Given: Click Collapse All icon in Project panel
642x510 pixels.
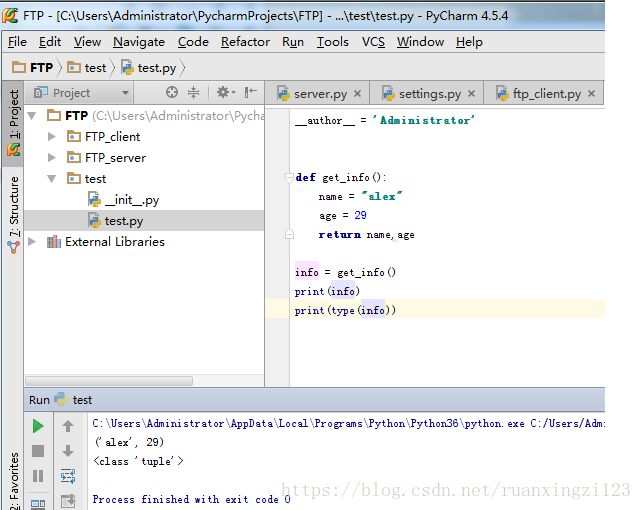Looking at the screenshot, I should 194,93.
